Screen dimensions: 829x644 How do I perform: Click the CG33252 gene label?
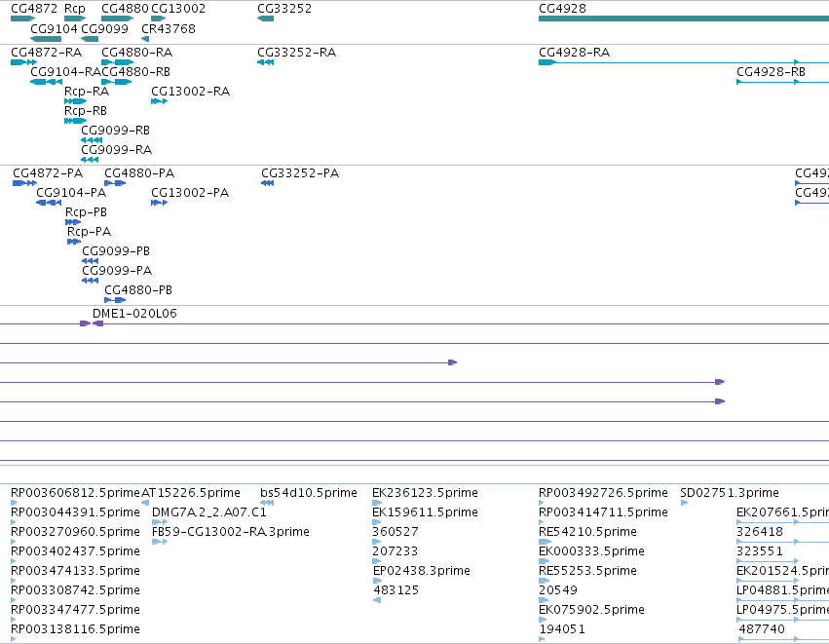(x=284, y=9)
